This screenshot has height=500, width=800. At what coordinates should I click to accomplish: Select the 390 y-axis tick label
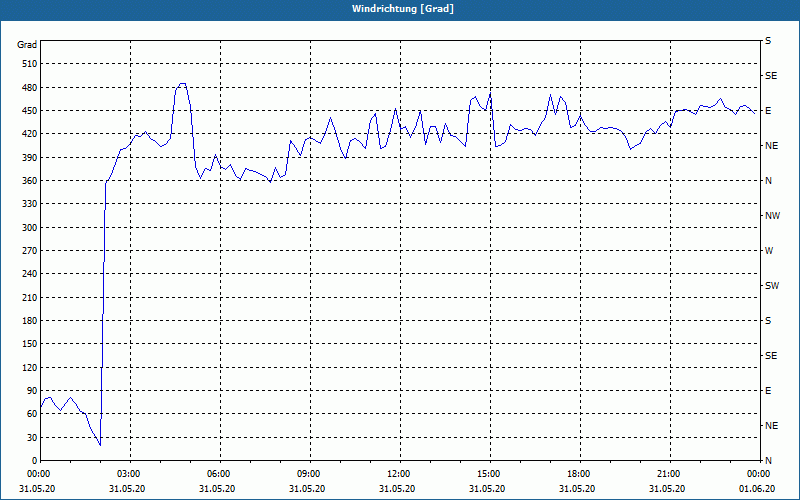click(30, 157)
